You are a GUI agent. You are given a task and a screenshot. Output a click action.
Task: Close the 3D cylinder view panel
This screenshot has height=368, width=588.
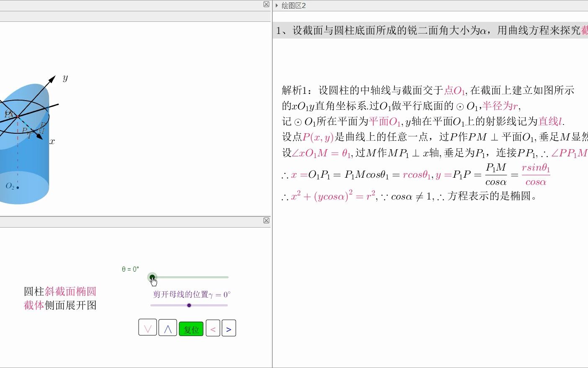coord(266,4)
